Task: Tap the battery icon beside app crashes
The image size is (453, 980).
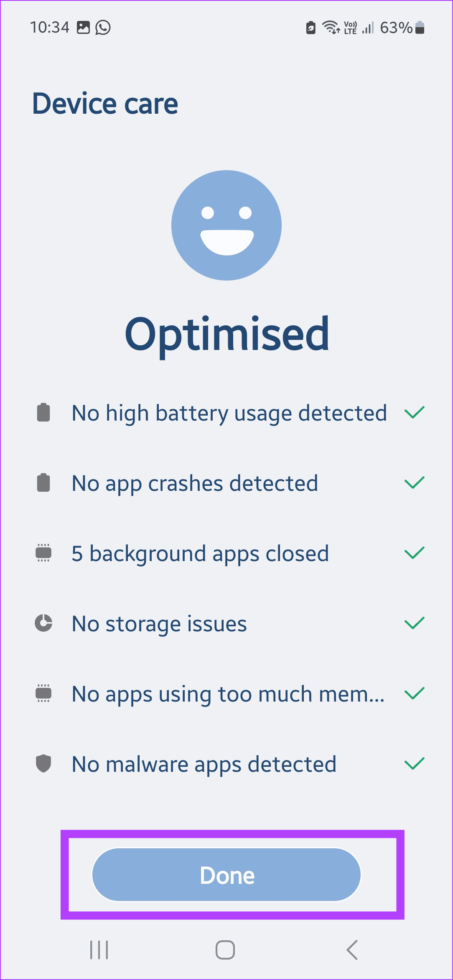Action: 43,483
